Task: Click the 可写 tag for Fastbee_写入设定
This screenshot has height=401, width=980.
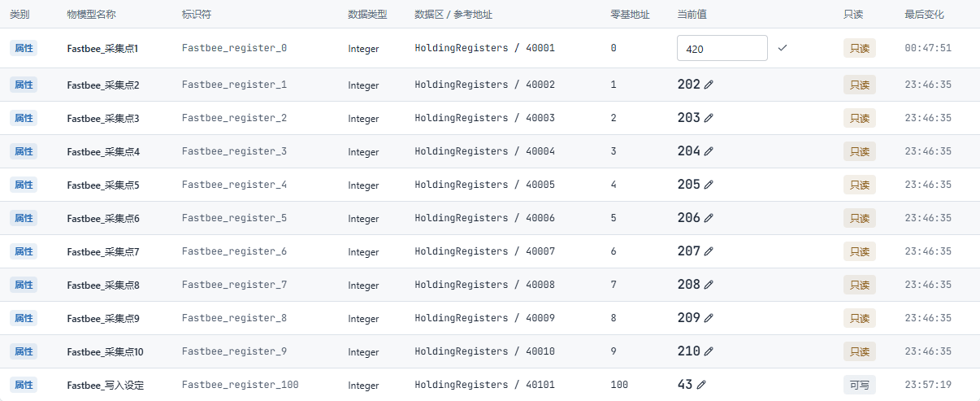Action: (x=860, y=385)
